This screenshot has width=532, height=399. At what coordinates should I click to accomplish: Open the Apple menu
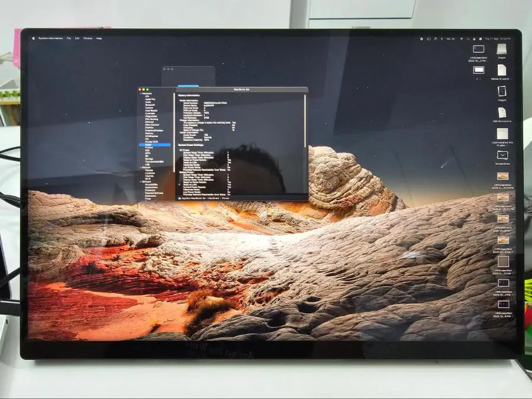[x=33, y=38]
